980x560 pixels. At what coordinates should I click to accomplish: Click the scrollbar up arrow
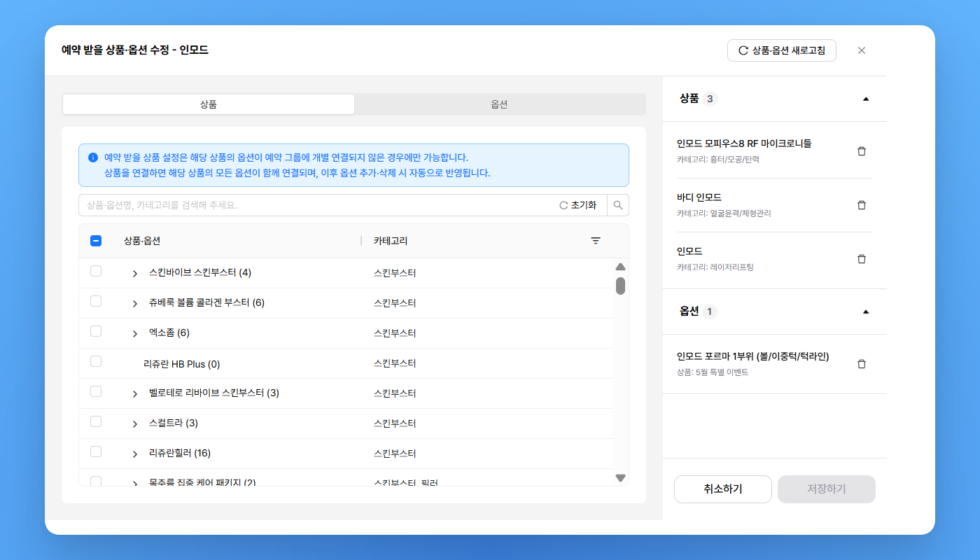pos(620,267)
